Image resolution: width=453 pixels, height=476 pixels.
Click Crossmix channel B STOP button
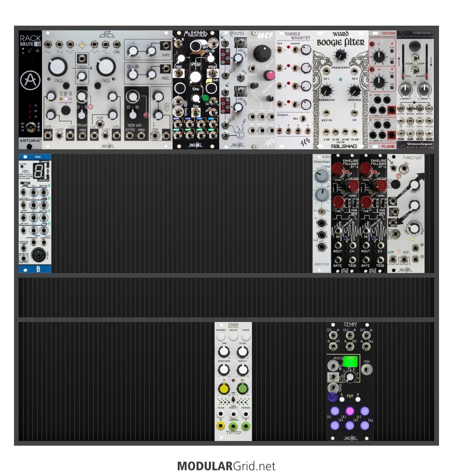(392, 87)
